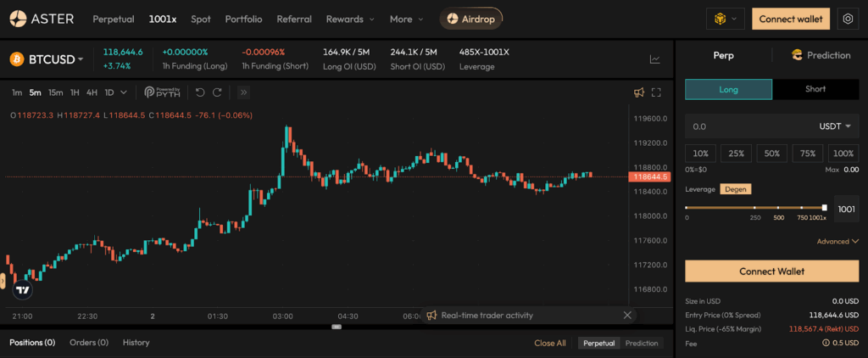Switch the positions filter to Prediction
The image size is (868, 358).
point(642,343)
